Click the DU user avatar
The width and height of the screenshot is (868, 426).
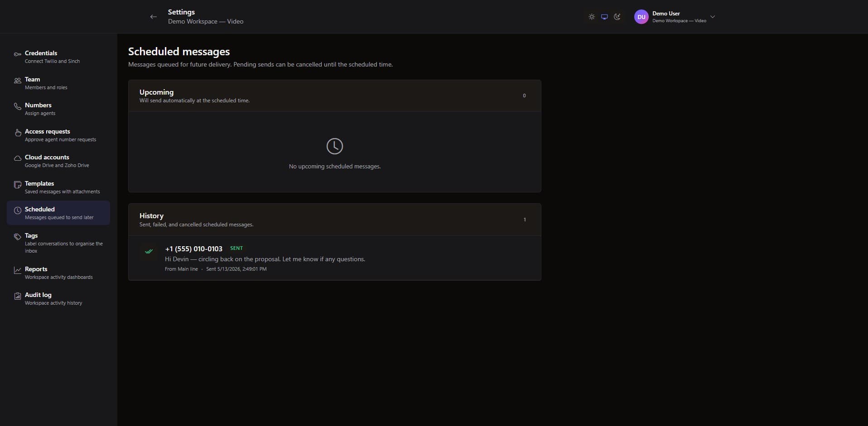(641, 17)
